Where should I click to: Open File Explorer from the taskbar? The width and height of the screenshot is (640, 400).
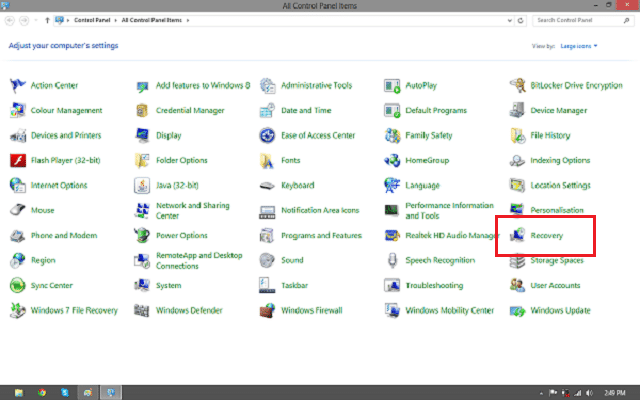click(19, 393)
